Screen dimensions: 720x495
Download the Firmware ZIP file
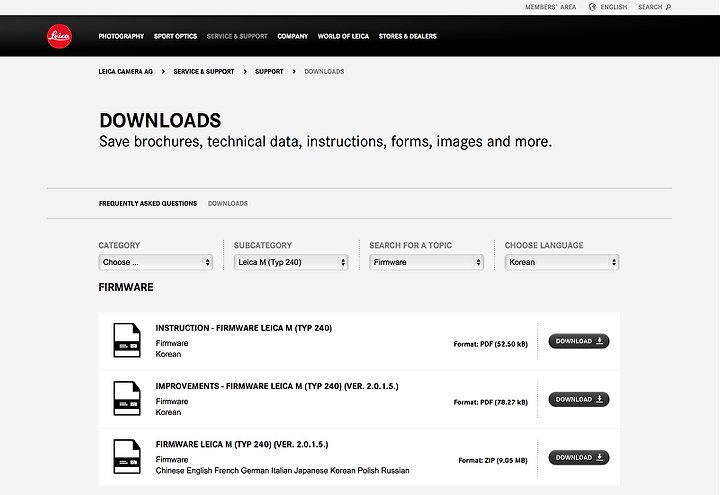pyautogui.click(x=579, y=457)
